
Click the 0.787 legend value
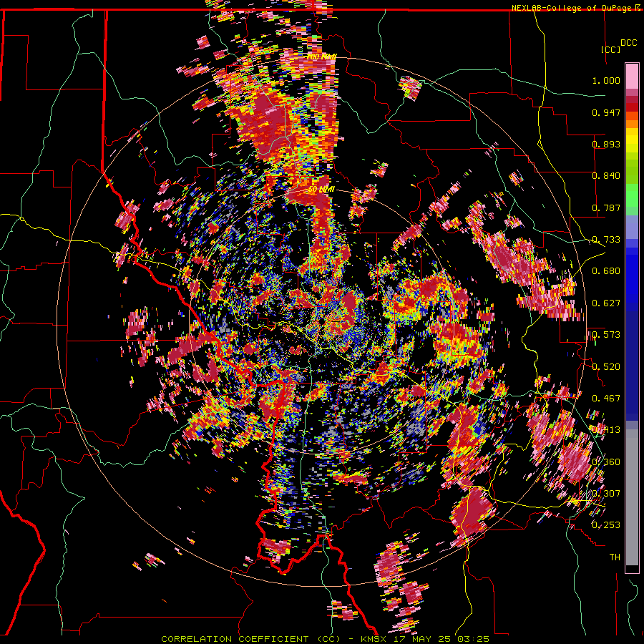[606, 208]
